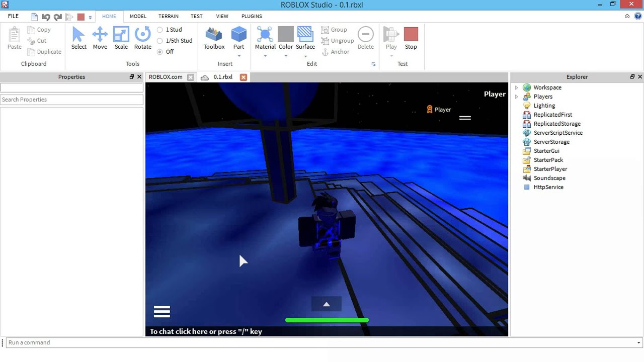Switch to the TERRAIN tab

[x=168, y=16]
